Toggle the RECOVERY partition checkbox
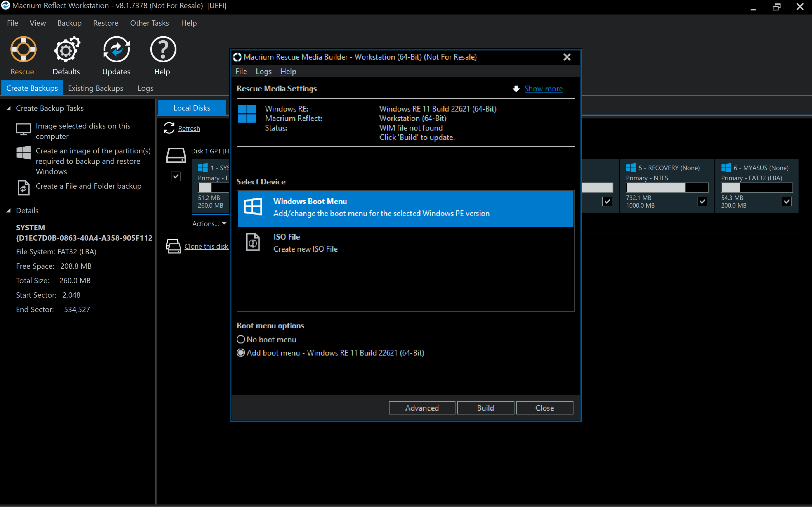 point(702,201)
